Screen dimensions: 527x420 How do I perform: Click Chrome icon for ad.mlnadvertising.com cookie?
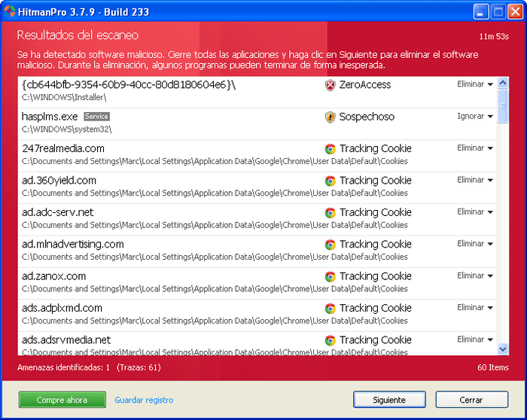[330, 245]
